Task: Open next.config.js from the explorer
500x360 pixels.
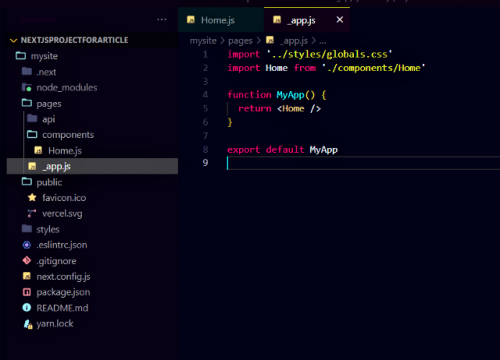Action: click(x=63, y=276)
